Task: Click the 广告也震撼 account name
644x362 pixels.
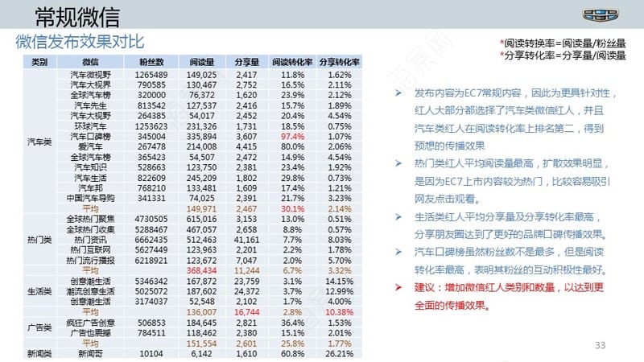Action: [x=90, y=333]
